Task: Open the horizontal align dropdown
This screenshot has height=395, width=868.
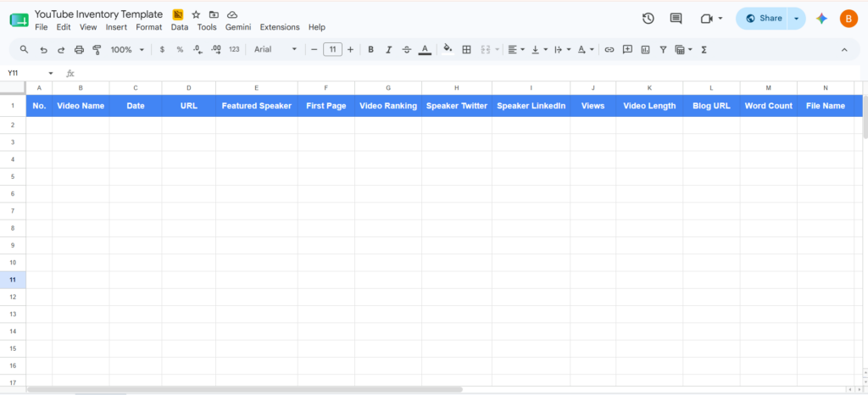Action: tap(516, 50)
